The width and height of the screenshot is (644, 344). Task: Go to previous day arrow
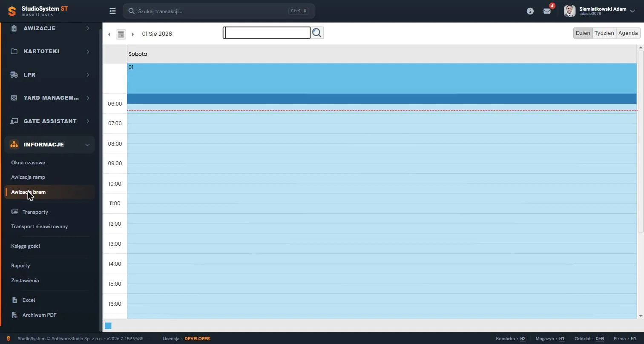(x=109, y=34)
